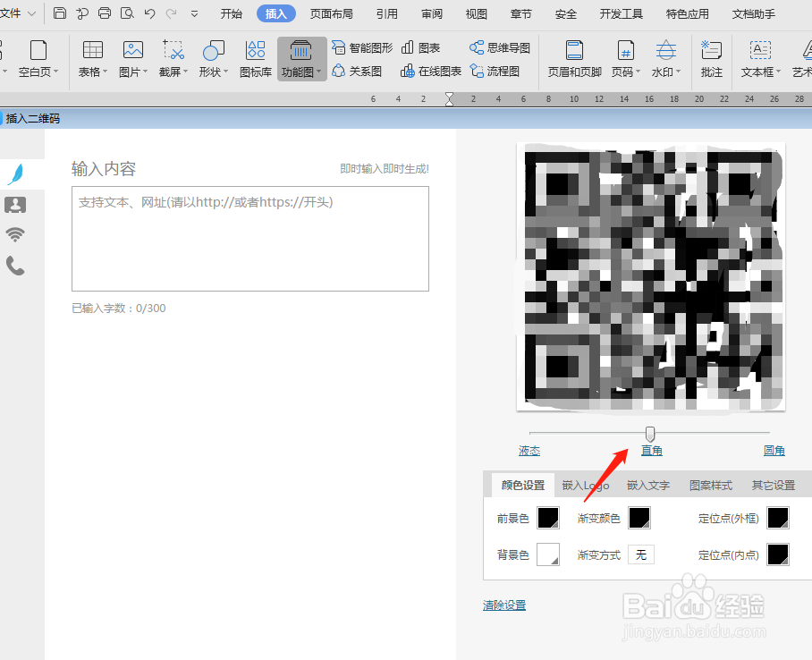The width and height of the screenshot is (812, 660).
Task: Switch to the 图案样式 tab
Action: tap(710, 486)
